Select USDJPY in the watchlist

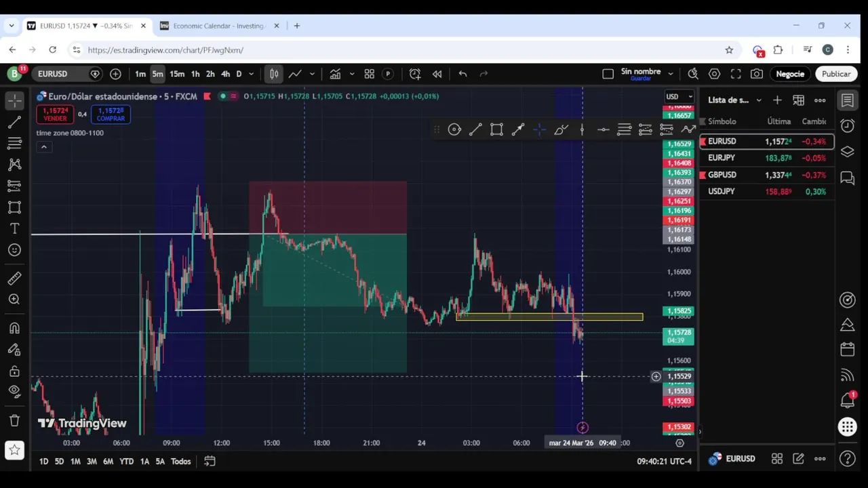767,192
